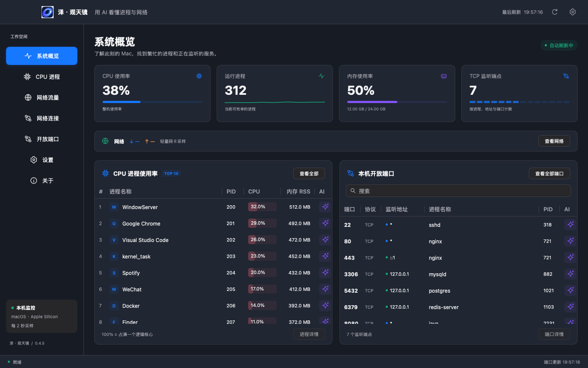This screenshot has height=368, width=588.
Task: Click the 查看全部端口 button
Action: click(549, 174)
